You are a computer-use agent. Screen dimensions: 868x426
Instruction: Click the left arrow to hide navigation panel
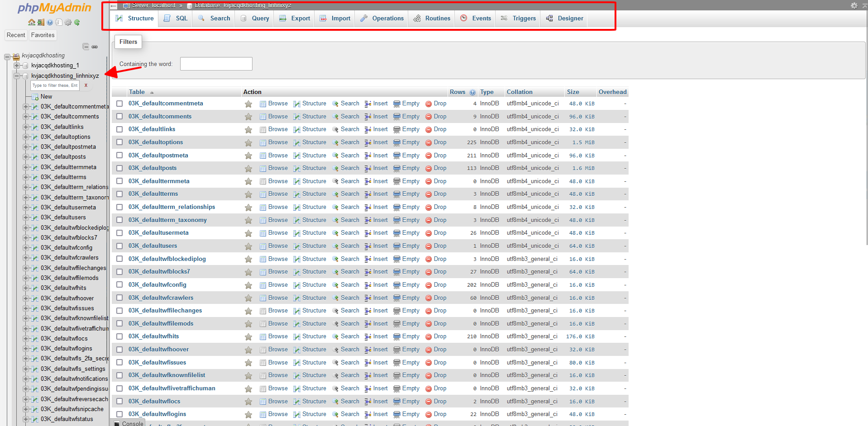coord(114,6)
